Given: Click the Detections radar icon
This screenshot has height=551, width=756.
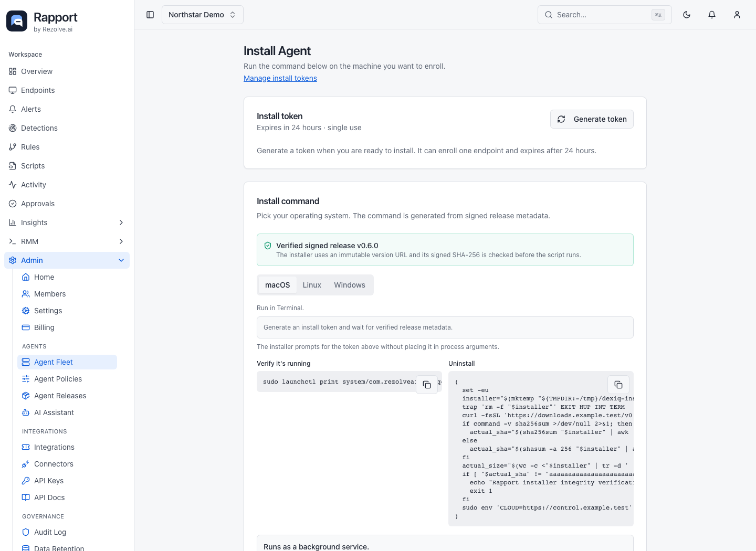Looking at the screenshot, I should click(13, 128).
